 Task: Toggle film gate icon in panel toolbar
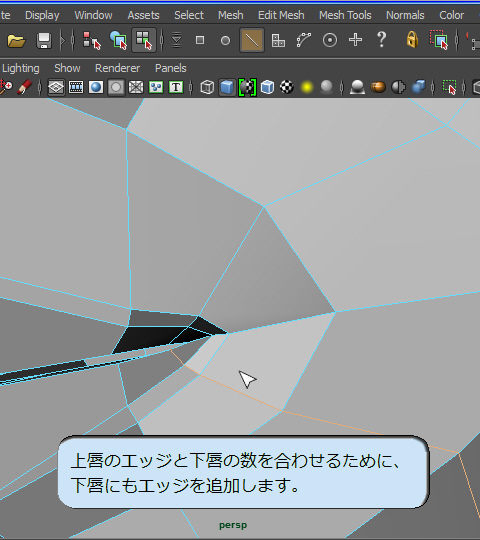76,87
